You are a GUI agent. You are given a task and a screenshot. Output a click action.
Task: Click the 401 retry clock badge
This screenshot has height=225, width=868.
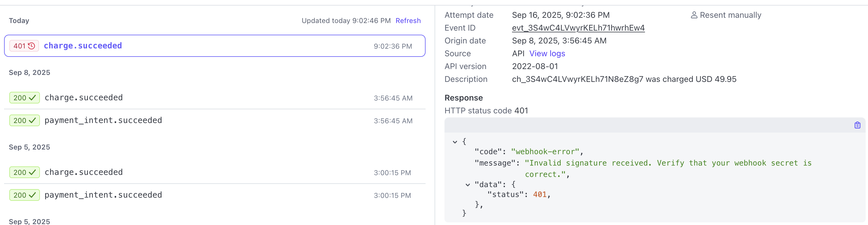pos(24,46)
